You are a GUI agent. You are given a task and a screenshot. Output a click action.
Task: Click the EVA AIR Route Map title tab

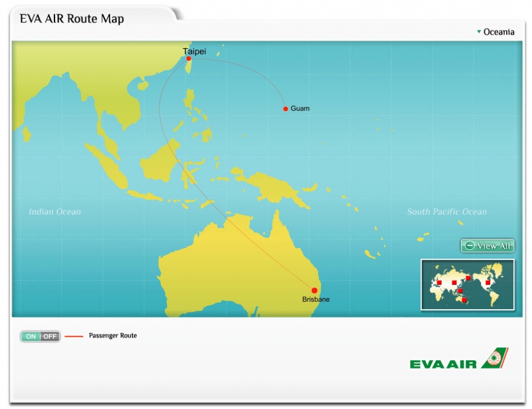tap(72, 19)
